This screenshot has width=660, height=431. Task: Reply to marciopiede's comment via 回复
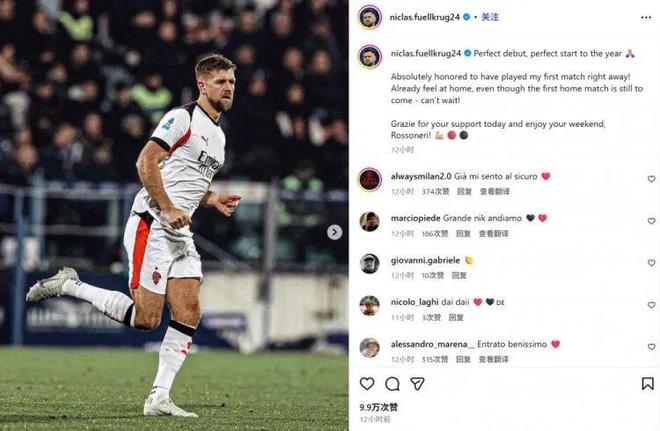[464, 233]
